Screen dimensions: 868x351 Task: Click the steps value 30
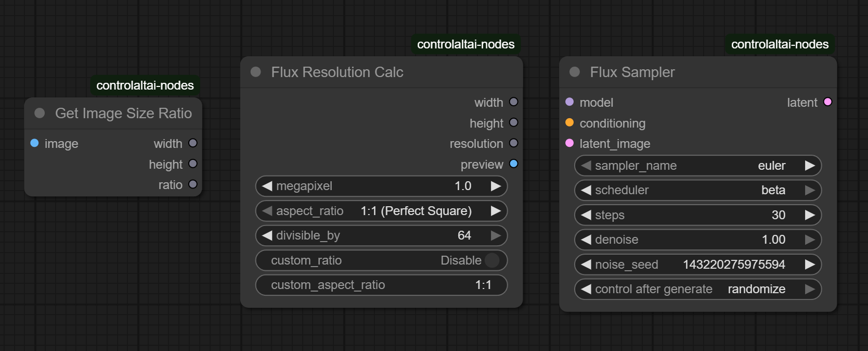[x=779, y=215]
